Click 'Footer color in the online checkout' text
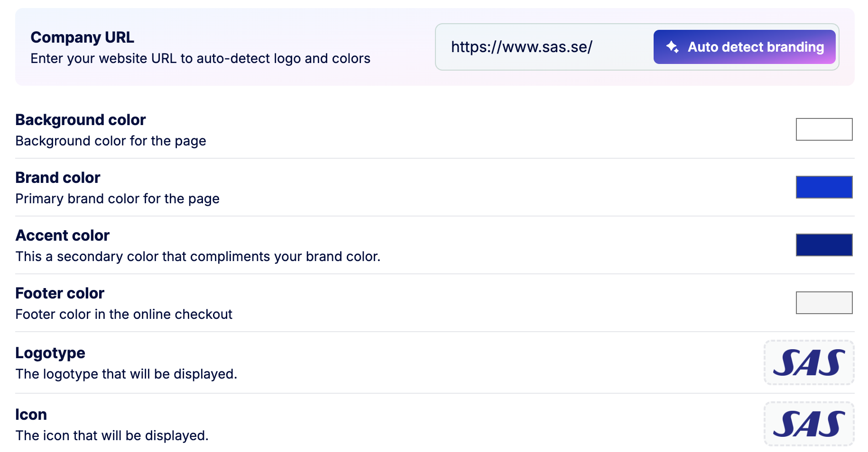This screenshot has width=868, height=452. pos(124,315)
